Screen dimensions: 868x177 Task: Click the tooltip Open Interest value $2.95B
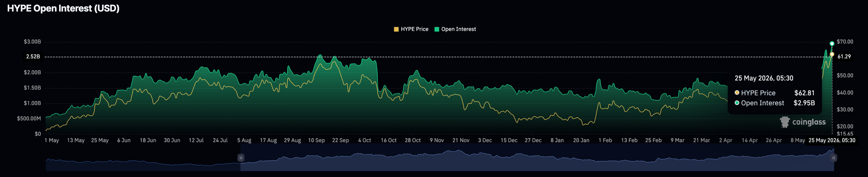(x=804, y=103)
